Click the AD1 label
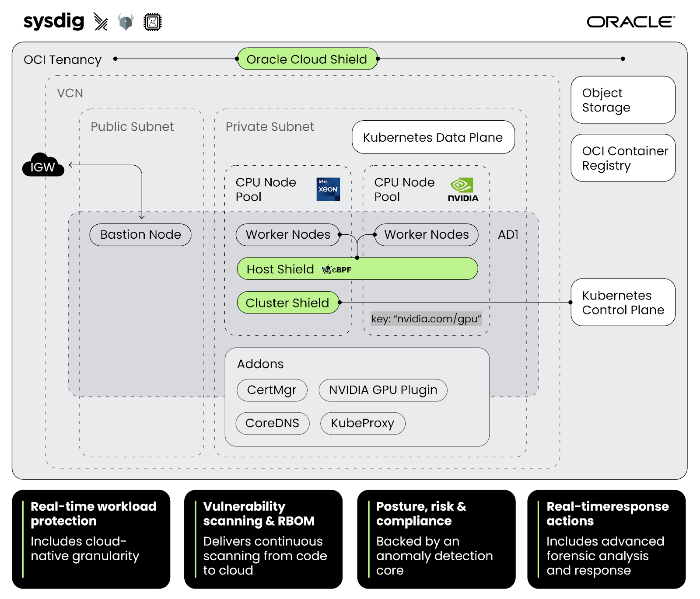 (x=508, y=235)
